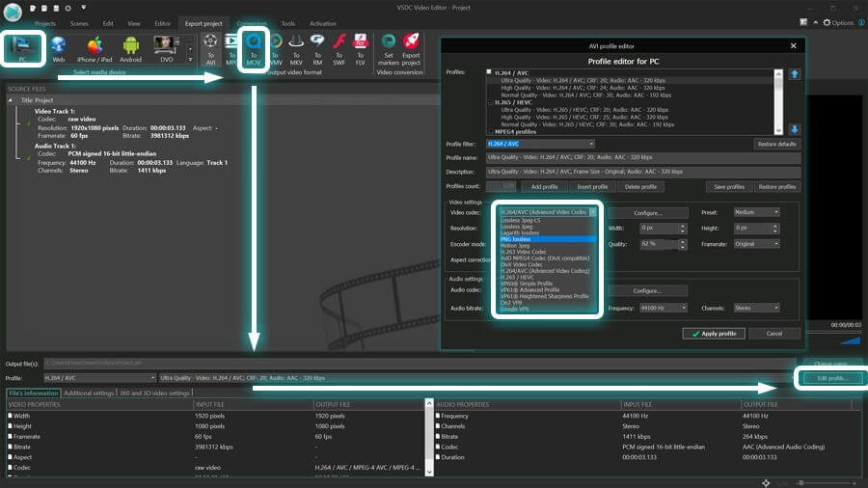Collapse the H.265 / HEVC profile group
This screenshot has width=868, height=488.
[491, 102]
